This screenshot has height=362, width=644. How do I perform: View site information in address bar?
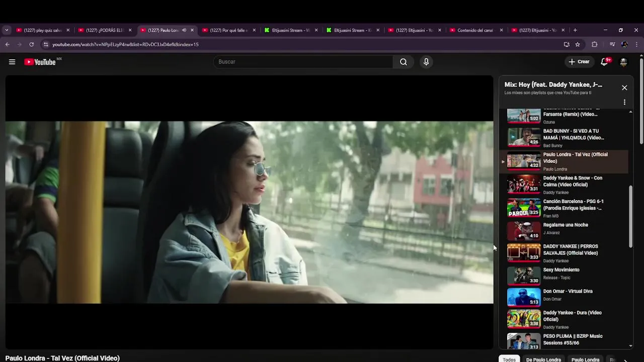[46, 44]
